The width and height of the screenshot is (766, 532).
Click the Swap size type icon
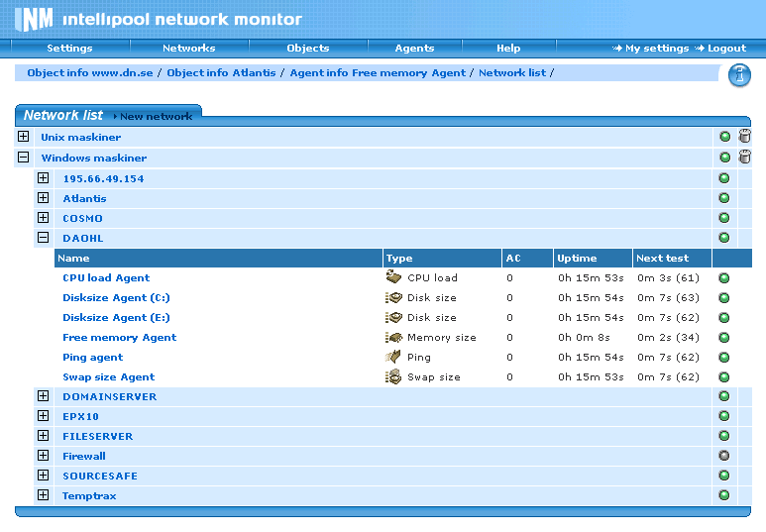point(393,376)
